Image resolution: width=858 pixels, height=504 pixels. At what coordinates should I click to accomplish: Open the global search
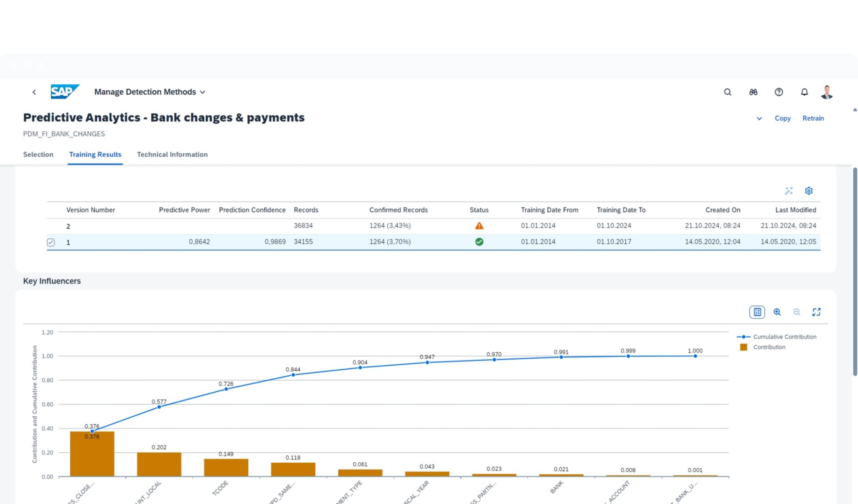click(x=727, y=92)
